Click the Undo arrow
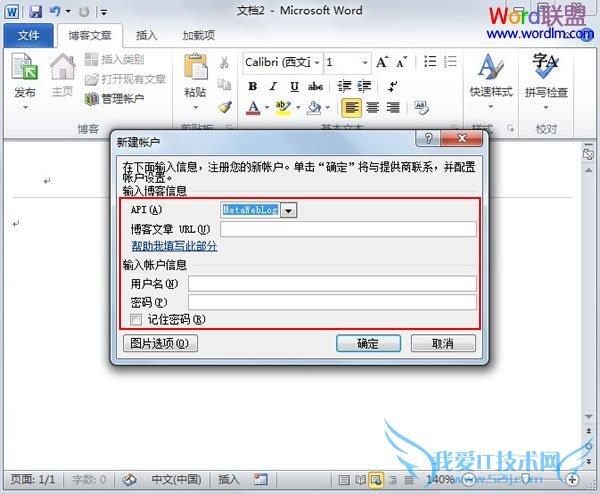 (55, 11)
